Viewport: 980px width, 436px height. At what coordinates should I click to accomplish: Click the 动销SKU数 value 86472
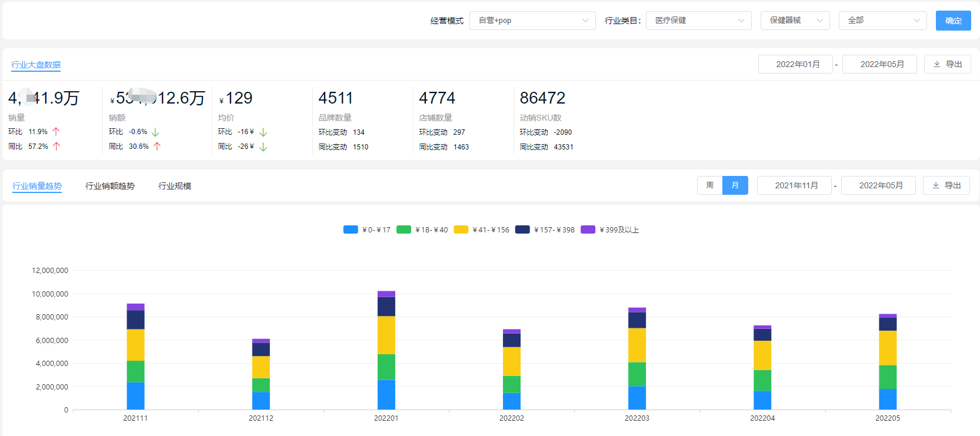542,98
